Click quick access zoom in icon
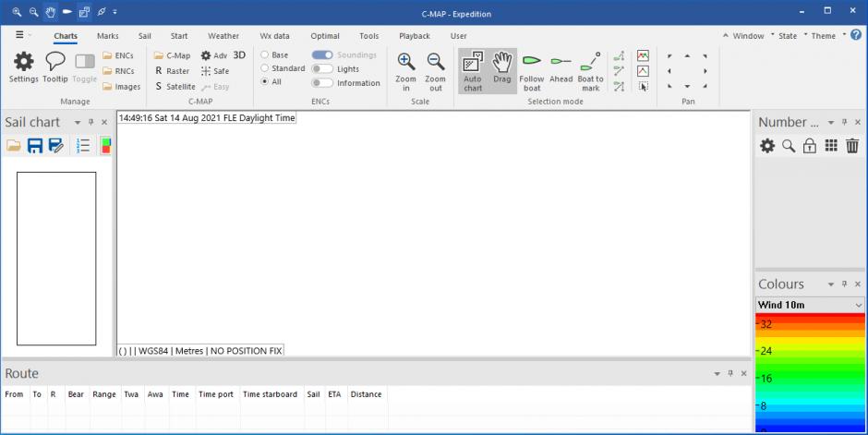This screenshot has width=868, height=435. (17, 12)
